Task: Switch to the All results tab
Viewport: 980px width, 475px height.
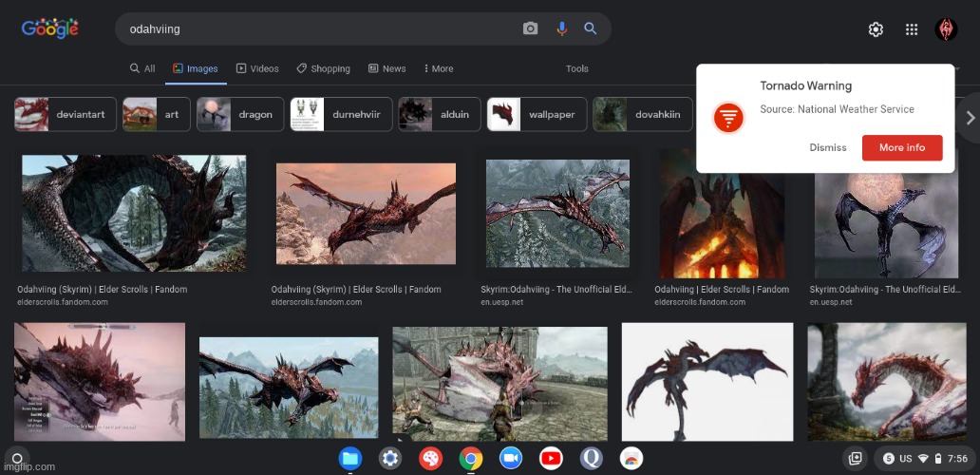Action: [x=141, y=68]
